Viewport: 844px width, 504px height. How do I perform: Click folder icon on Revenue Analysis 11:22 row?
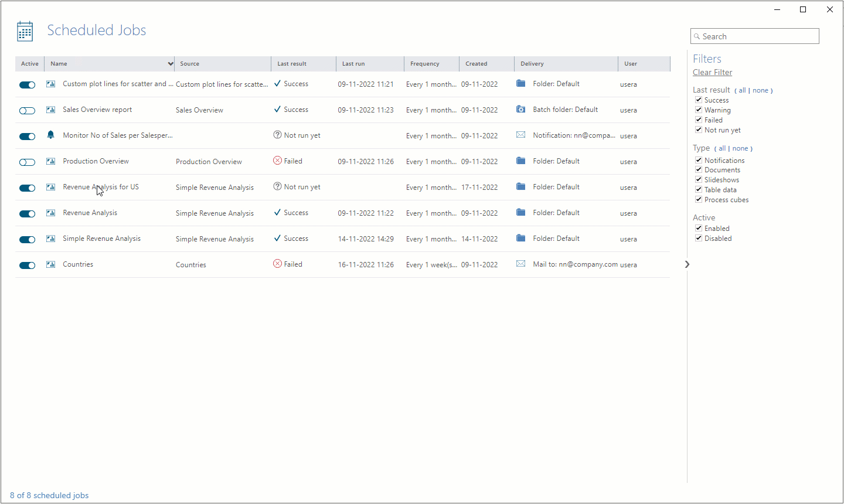520,212
